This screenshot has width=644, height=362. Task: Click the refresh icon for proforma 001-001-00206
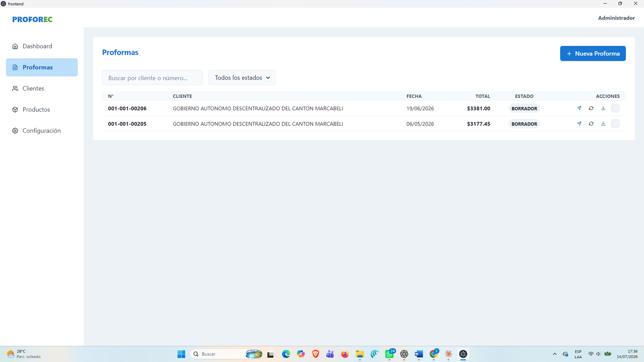click(591, 108)
